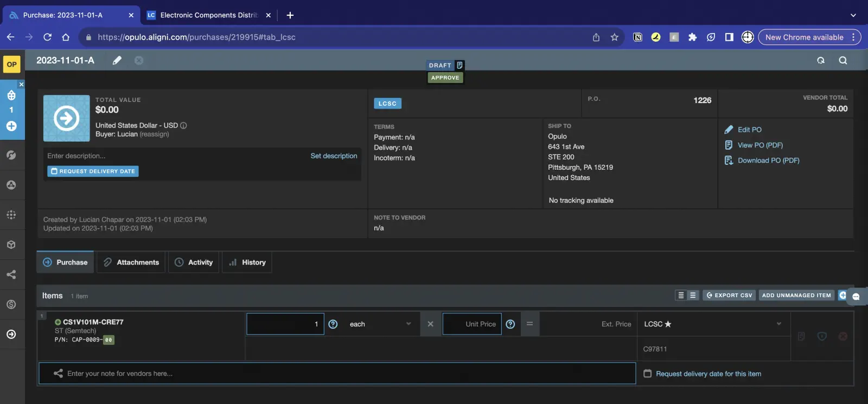
Task: Click the search magnifier icon in header
Action: (843, 60)
